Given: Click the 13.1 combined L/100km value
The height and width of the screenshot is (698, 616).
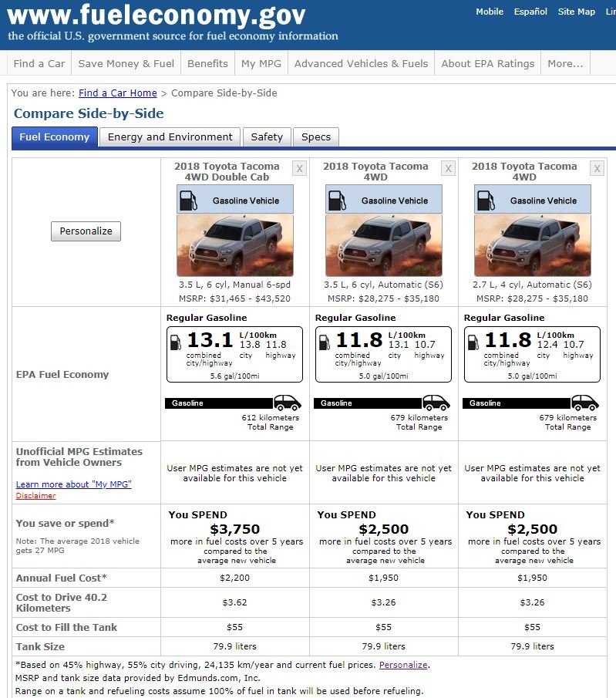Looking at the screenshot, I should 210,340.
